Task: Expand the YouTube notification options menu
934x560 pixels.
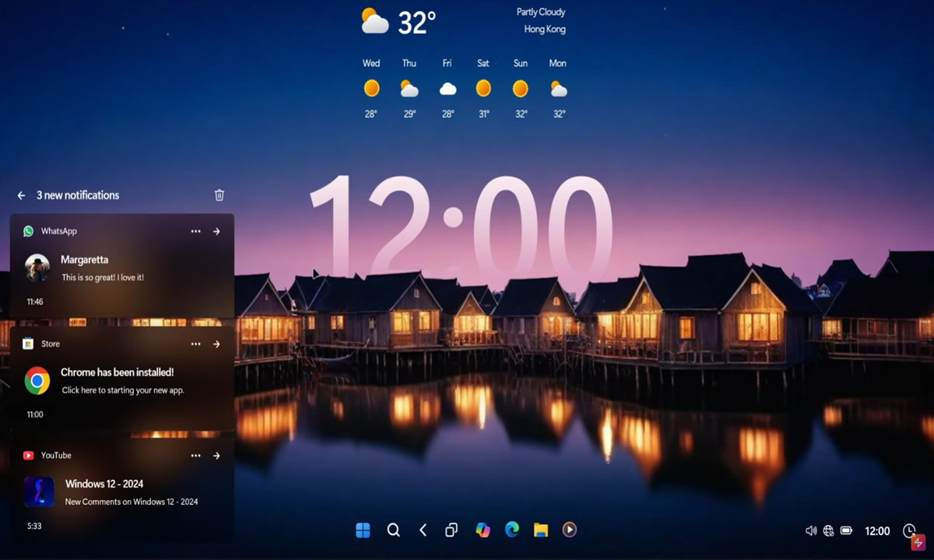Action: [196, 455]
